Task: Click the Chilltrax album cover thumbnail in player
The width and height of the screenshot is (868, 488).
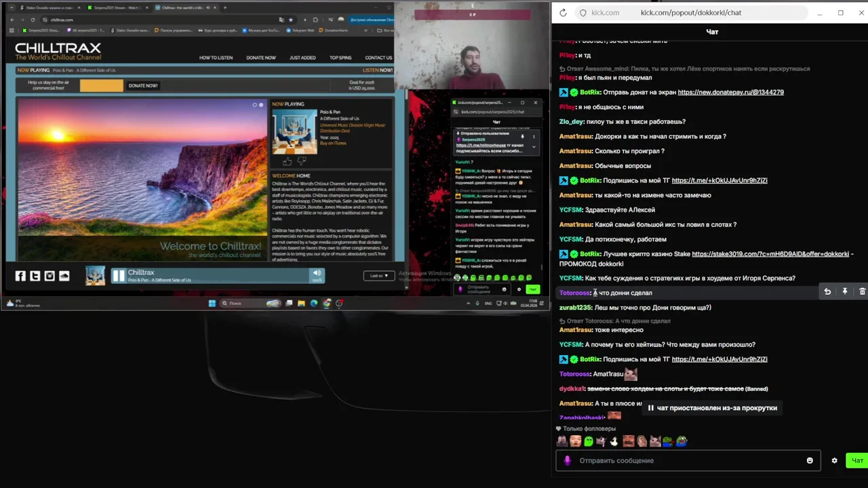Action: [x=95, y=275]
